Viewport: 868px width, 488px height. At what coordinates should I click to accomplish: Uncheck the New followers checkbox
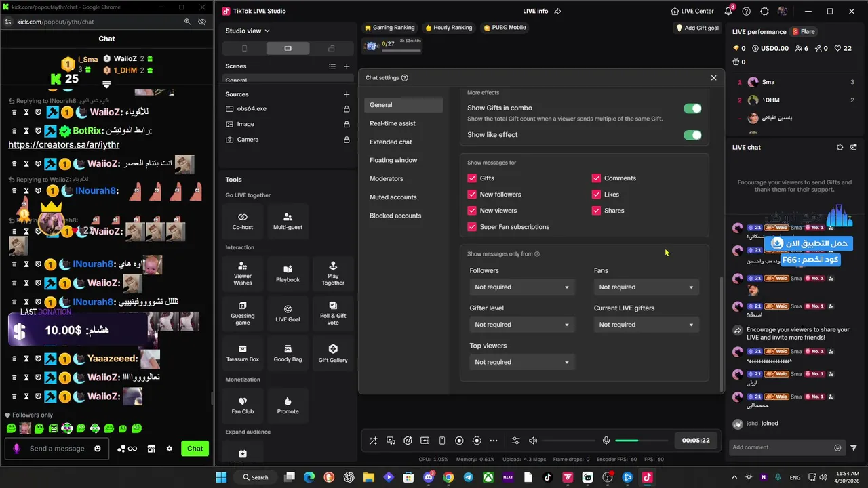(x=472, y=195)
